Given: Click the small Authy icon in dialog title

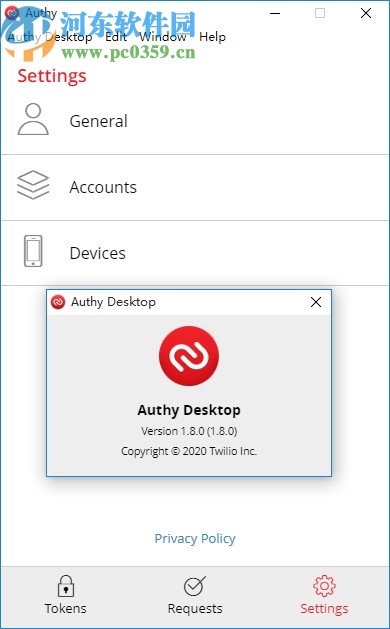Looking at the screenshot, I should (58, 302).
